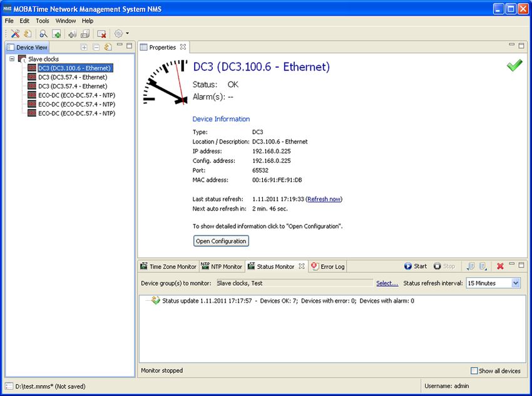Maximize the Device View panel
532x396 pixels.
point(130,46)
